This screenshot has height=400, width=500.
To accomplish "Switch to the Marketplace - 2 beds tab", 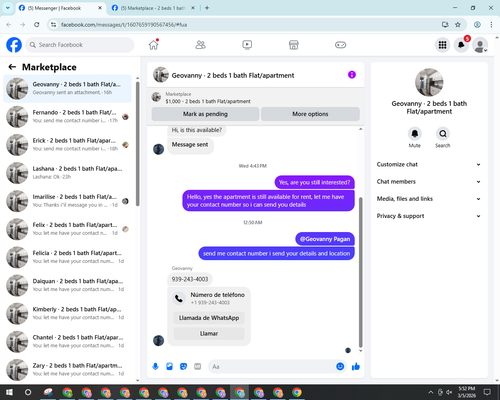I will pyautogui.click(x=153, y=8).
